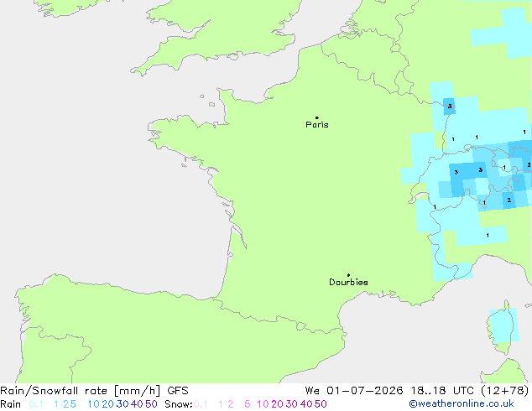Image resolution: width=532 pixels, height=411 pixels.
Task: Pick the Snow legend 10 value
Action: coord(263,404)
